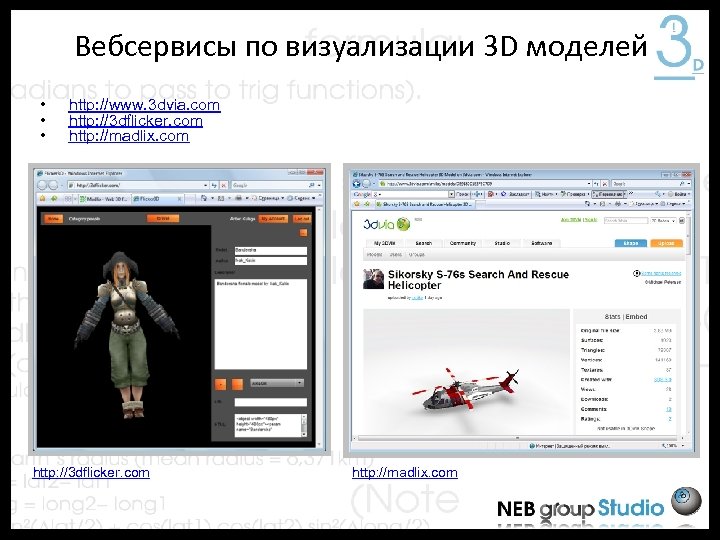This screenshot has width=720, height=540.
Task: Click the description text area on Flicker3D
Action: [260, 323]
